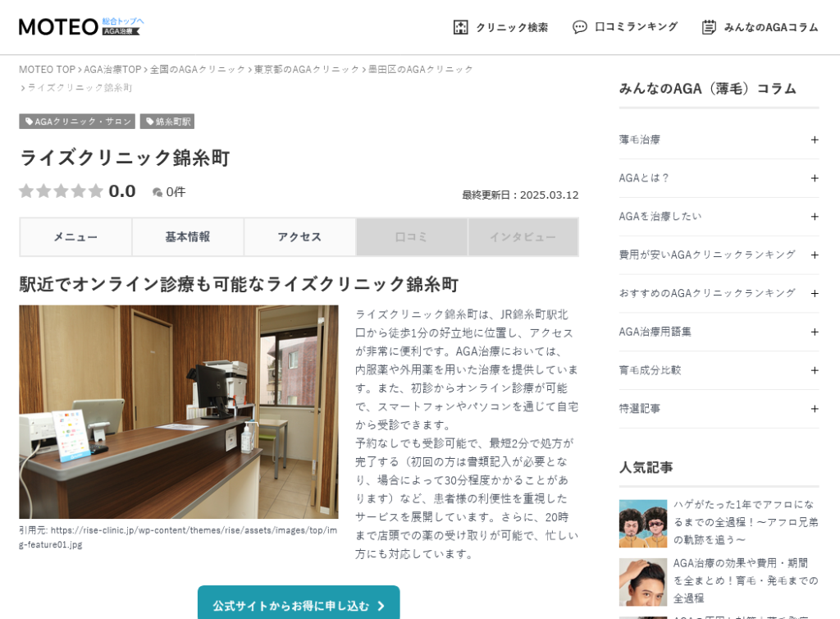Click the clinic reception photo
This screenshot has width=840, height=619.
(x=178, y=411)
